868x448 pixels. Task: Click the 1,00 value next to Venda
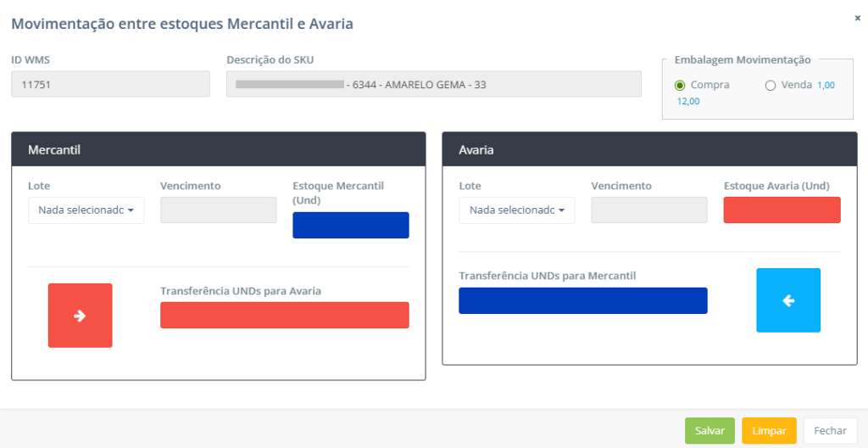point(826,85)
